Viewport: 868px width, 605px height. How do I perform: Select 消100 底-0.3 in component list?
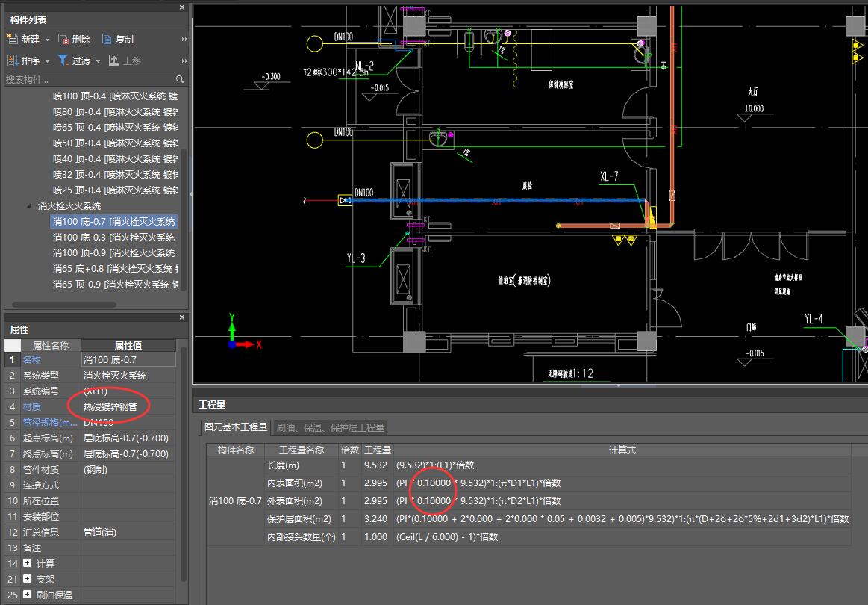tap(113, 237)
